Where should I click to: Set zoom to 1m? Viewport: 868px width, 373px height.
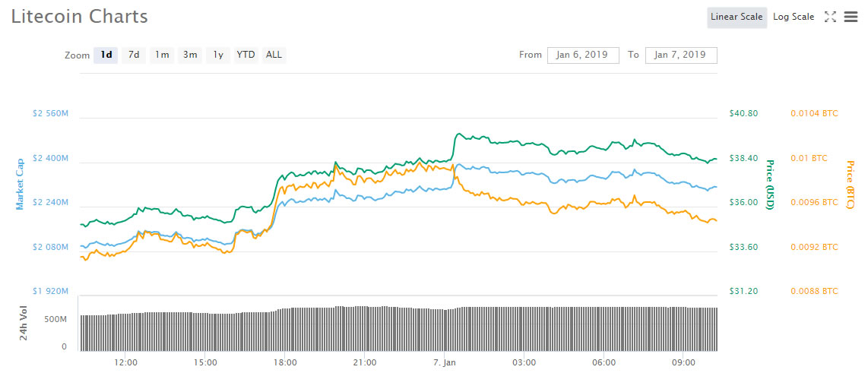point(162,55)
